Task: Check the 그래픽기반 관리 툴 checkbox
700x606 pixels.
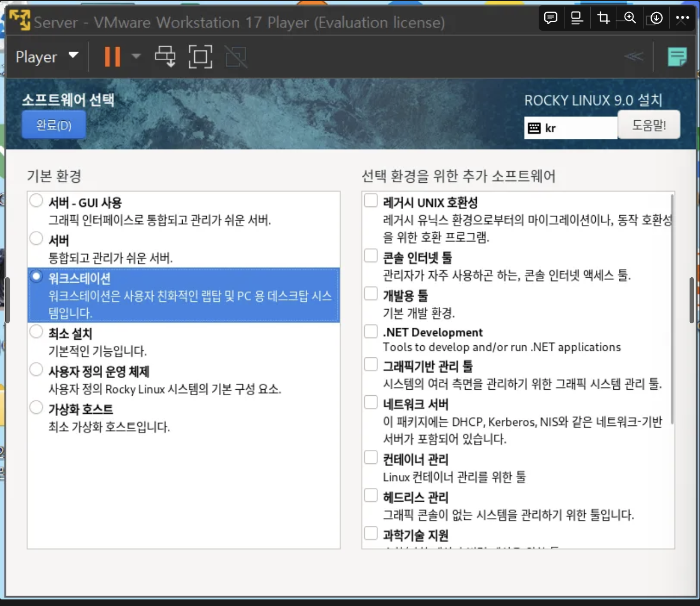Action: pos(371,364)
